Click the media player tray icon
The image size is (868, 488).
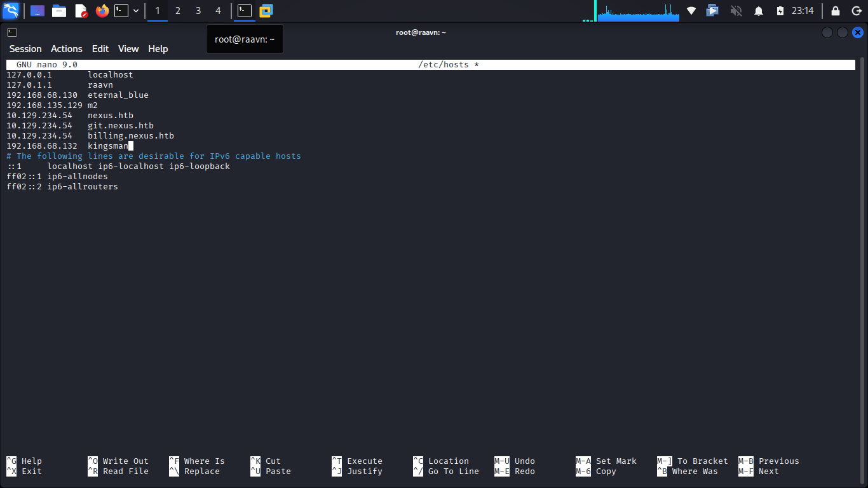[x=713, y=11]
